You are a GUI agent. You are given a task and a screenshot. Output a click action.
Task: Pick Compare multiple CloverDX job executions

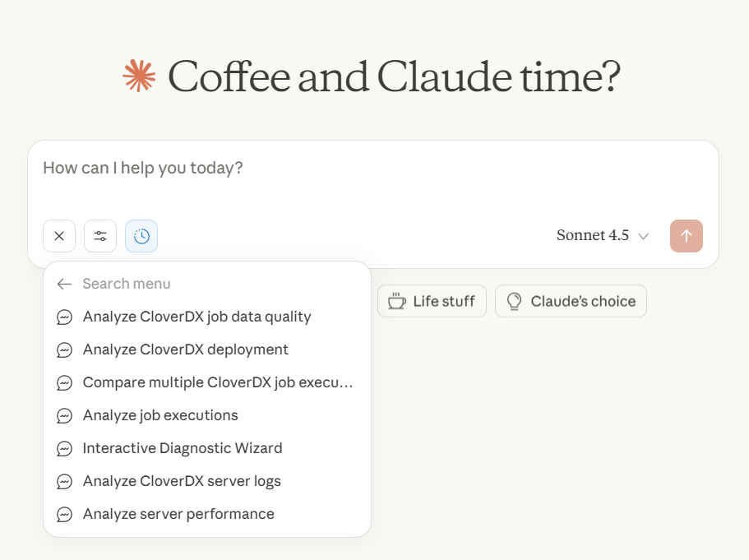(x=217, y=382)
